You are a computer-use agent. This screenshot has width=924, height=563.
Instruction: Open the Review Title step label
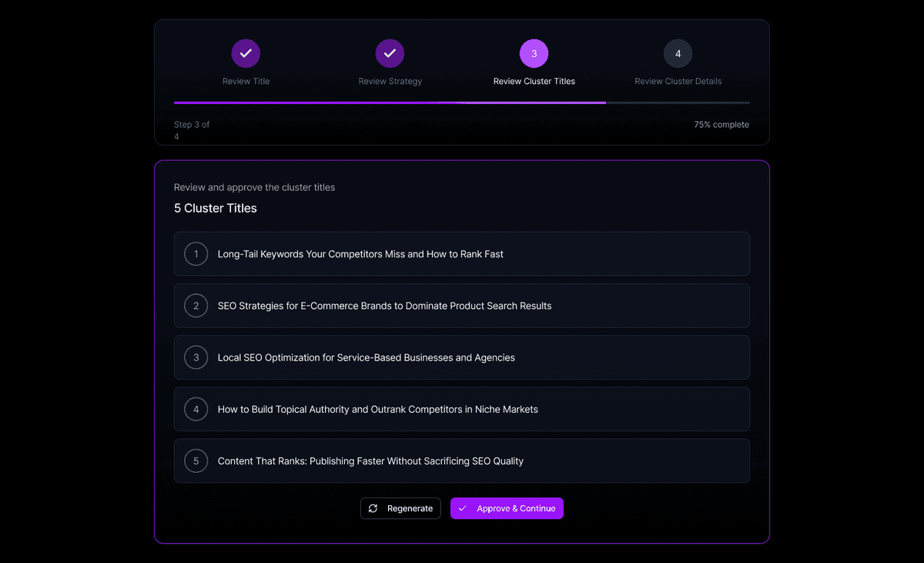pyautogui.click(x=246, y=81)
